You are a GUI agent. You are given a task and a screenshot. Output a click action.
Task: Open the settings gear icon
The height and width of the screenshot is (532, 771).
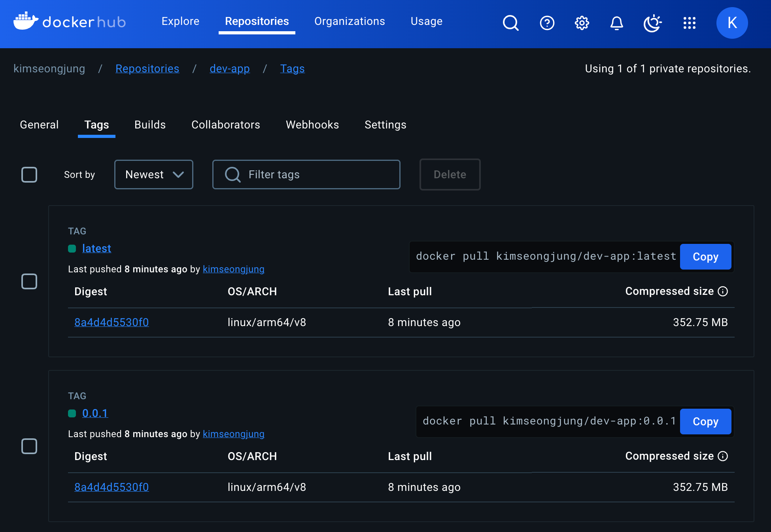point(582,23)
